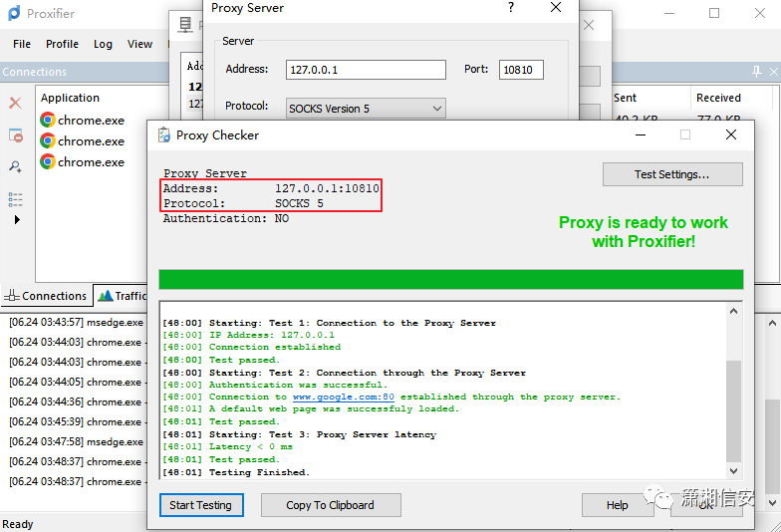Click 'Authentication: NO' text in Proxy Checker
The width and height of the screenshot is (781, 532).
click(225, 219)
